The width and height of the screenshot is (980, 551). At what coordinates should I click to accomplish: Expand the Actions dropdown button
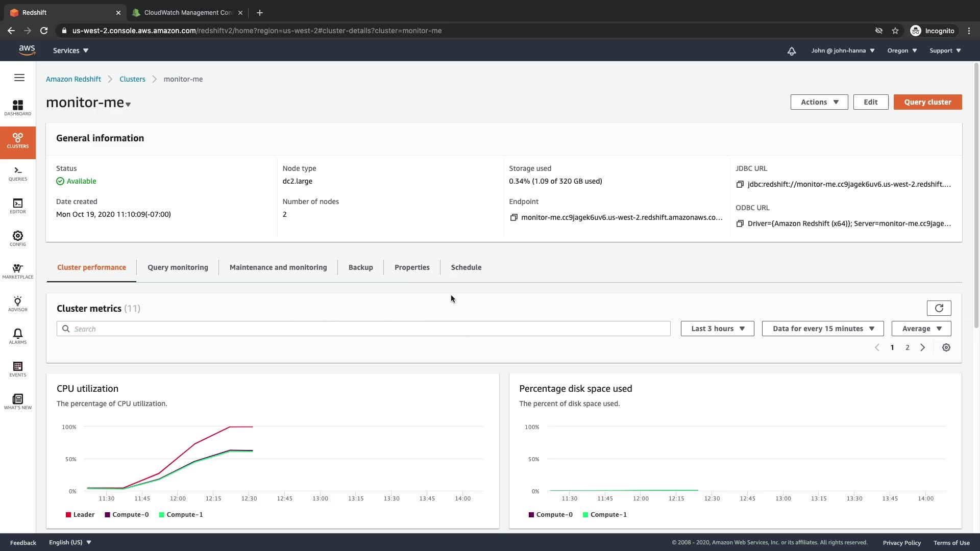pos(819,102)
